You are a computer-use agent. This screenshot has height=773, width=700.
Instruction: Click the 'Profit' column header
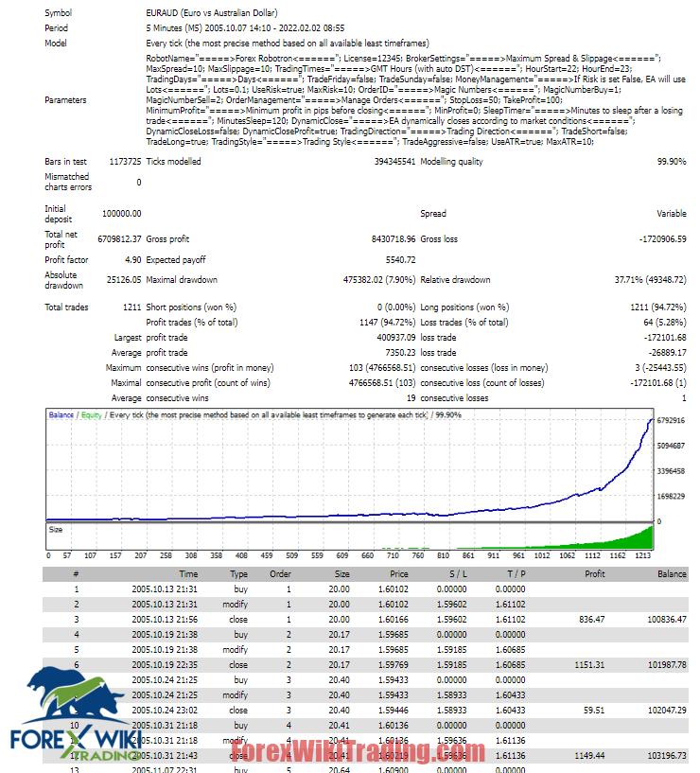click(x=594, y=574)
